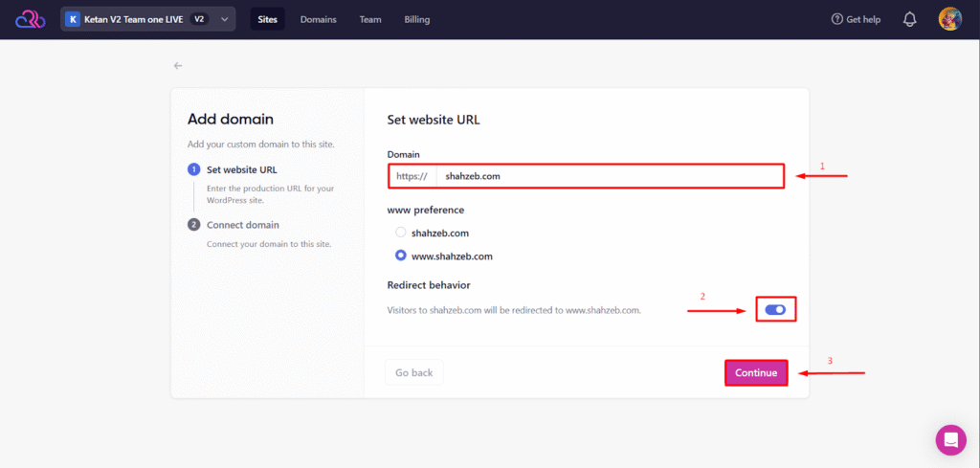
Task: Select the www.shahzeb.com radio option
Action: pyautogui.click(x=401, y=256)
